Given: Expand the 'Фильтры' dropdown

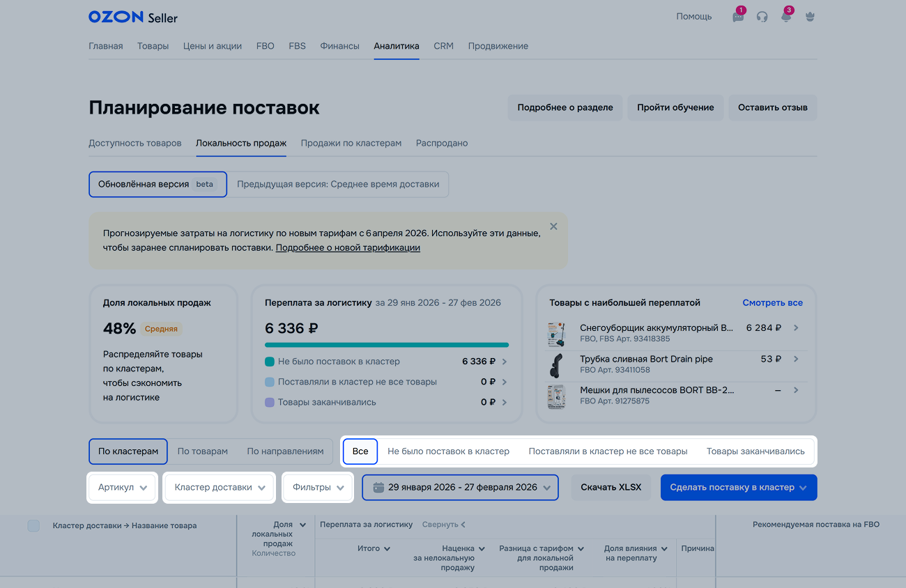Looking at the screenshot, I should pyautogui.click(x=318, y=488).
